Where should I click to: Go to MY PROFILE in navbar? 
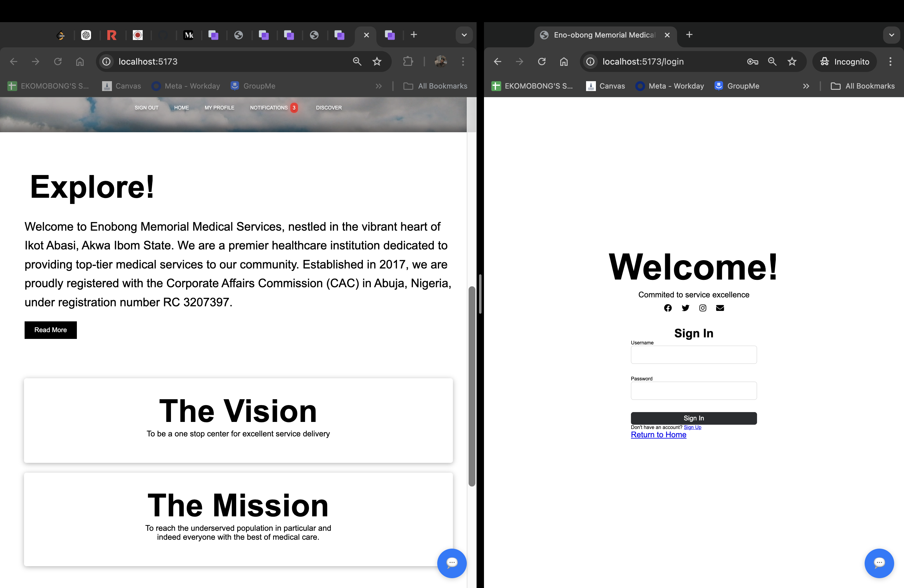[x=219, y=108]
